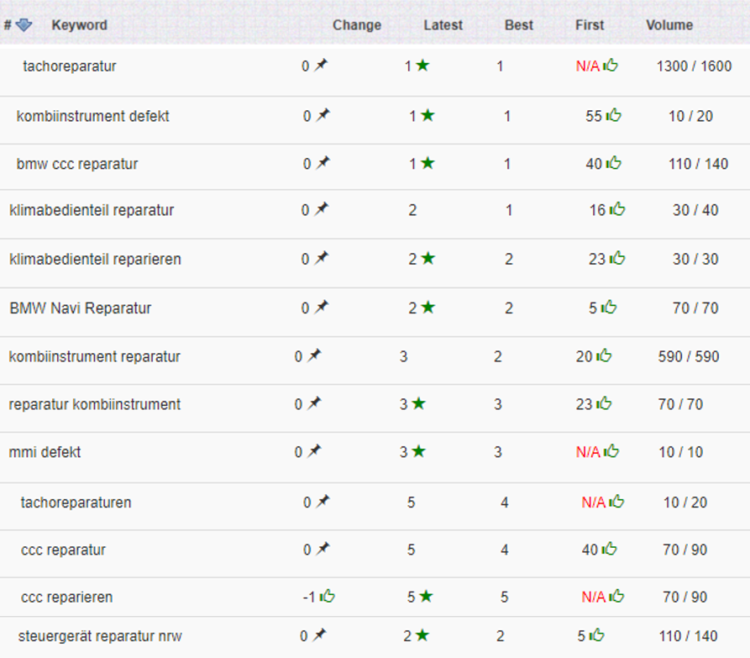Click pin icon in bmw ccc reparatur row
The height and width of the screenshot is (658, 750).
(323, 163)
